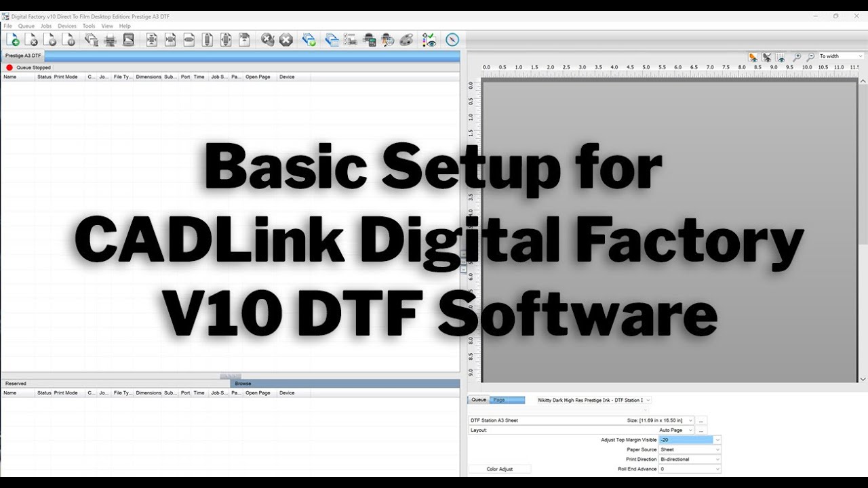The width and height of the screenshot is (868, 488).
Task: Click the gray octagon cancel X icon
Action: [x=286, y=40]
